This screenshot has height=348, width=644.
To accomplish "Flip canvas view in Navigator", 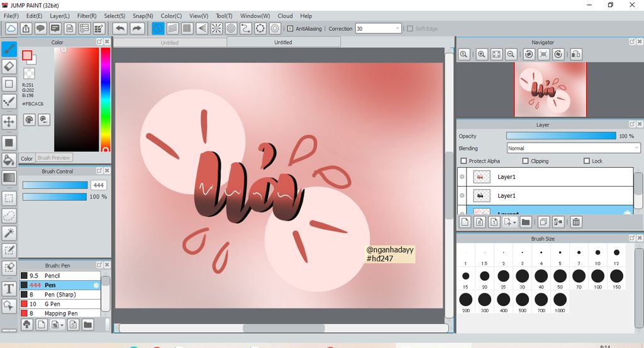I will pyautogui.click(x=576, y=54).
